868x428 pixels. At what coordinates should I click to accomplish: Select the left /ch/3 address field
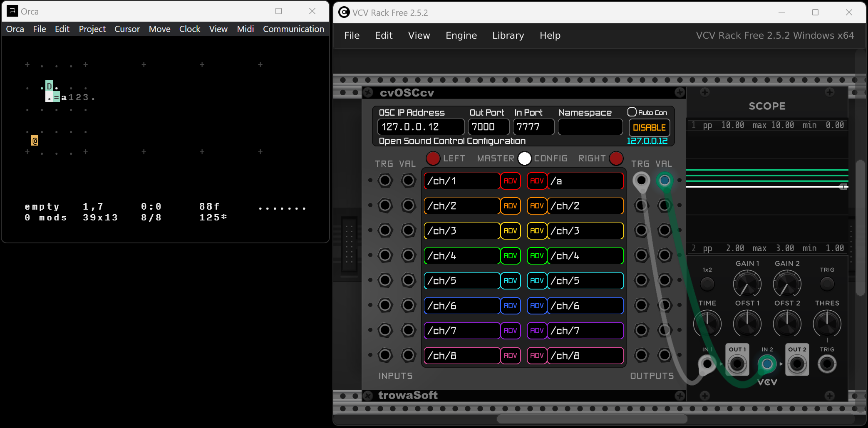pos(462,231)
